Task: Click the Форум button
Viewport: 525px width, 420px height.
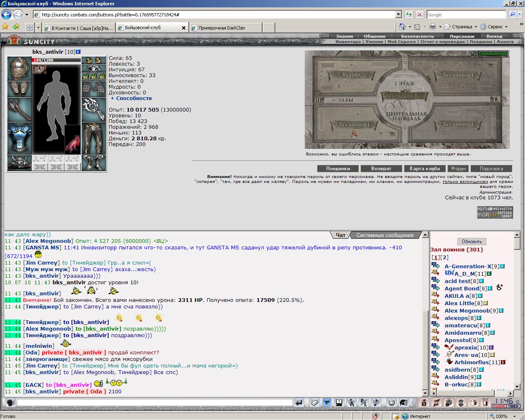Action: (x=458, y=169)
